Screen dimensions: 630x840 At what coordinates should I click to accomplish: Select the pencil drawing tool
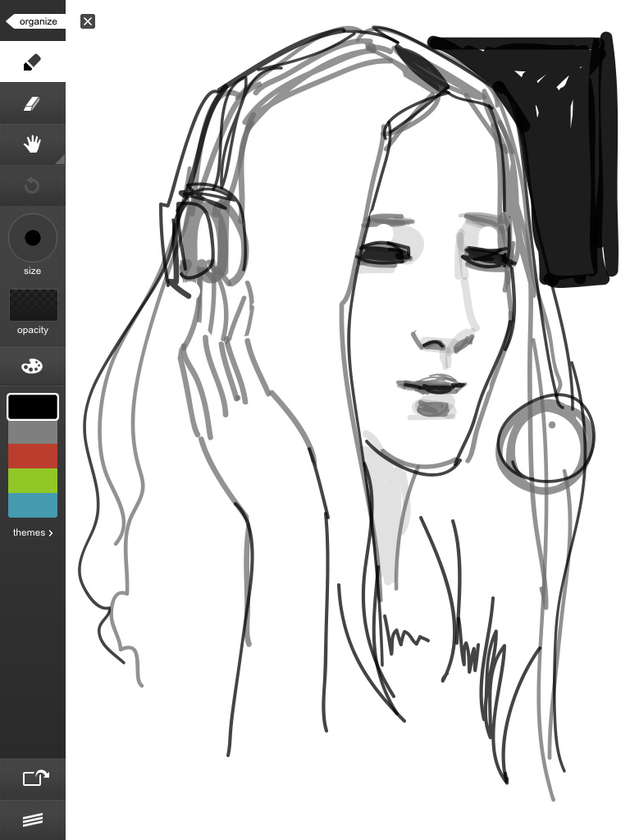(x=33, y=62)
